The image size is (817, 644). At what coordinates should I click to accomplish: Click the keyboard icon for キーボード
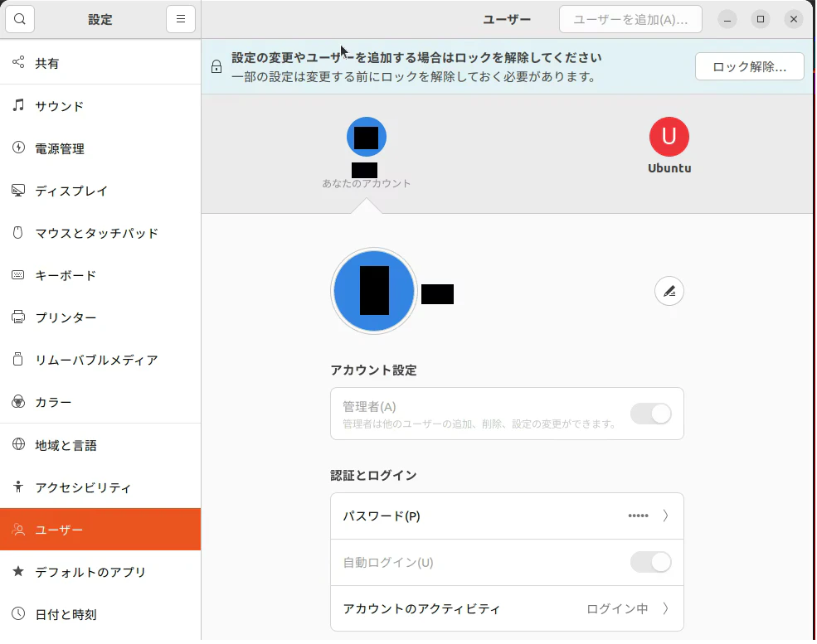pos(18,275)
